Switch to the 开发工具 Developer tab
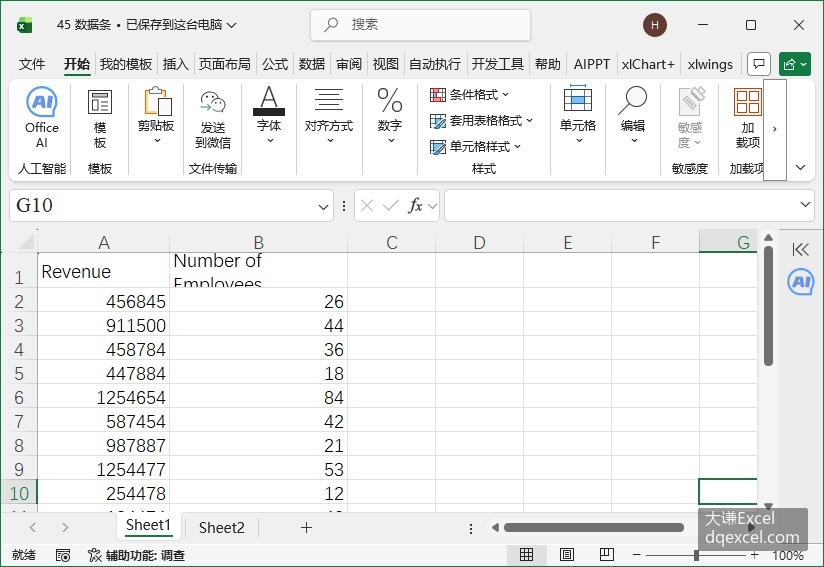Viewport: 824px width, 567px height. pos(497,64)
